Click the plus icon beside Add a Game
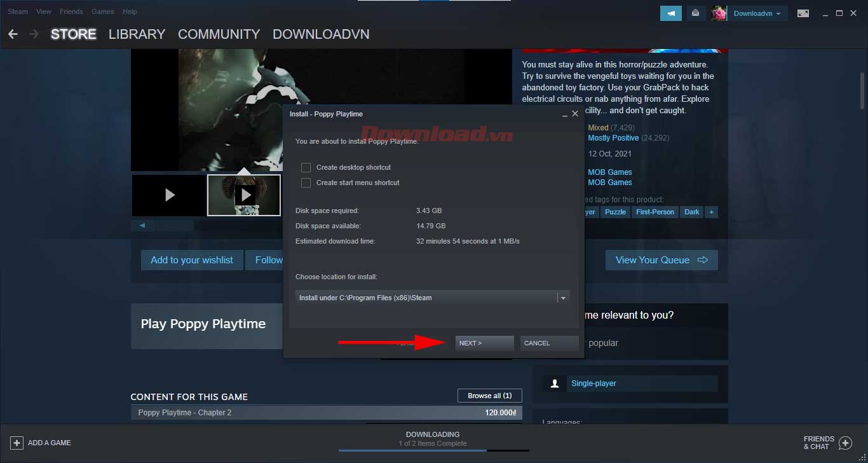 pyautogui.click(x=17, y=443)
